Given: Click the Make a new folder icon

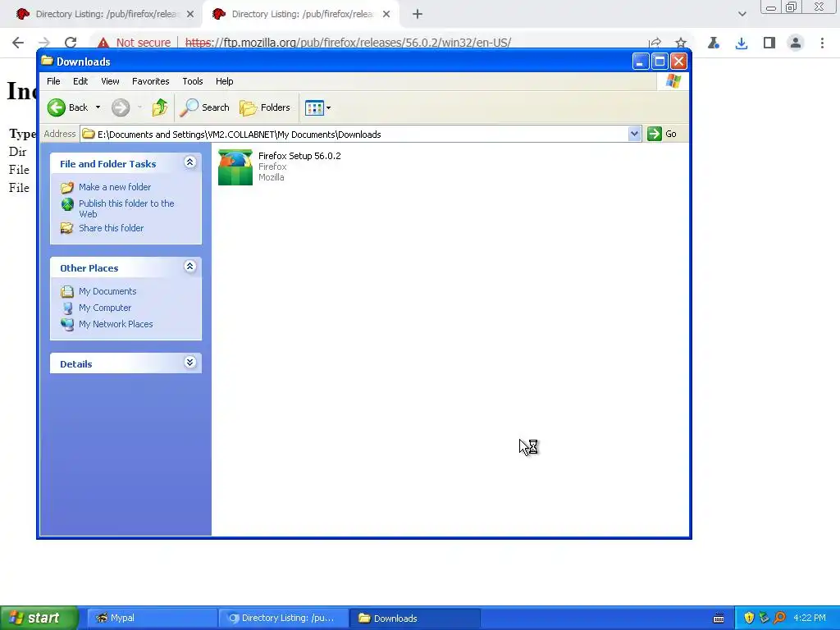Looking at the screenshot, I should pos(67,188).
